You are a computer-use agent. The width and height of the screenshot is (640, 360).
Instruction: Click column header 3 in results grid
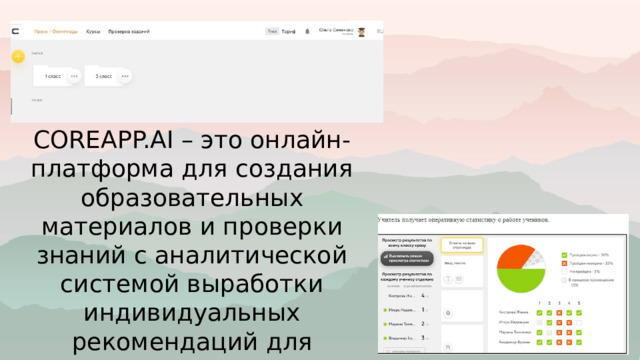tap(559, 303)
